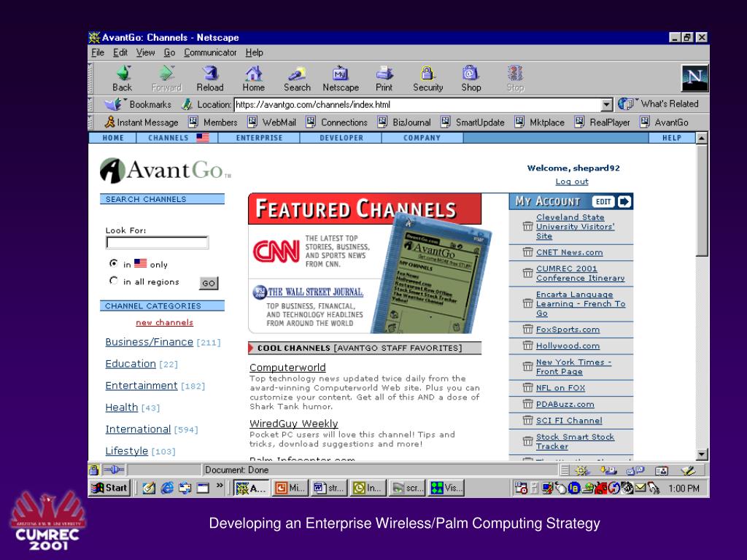Click Internet Explorer quick launch icon
This screenshot has width=747, height=560.
(x=167, y=488)
